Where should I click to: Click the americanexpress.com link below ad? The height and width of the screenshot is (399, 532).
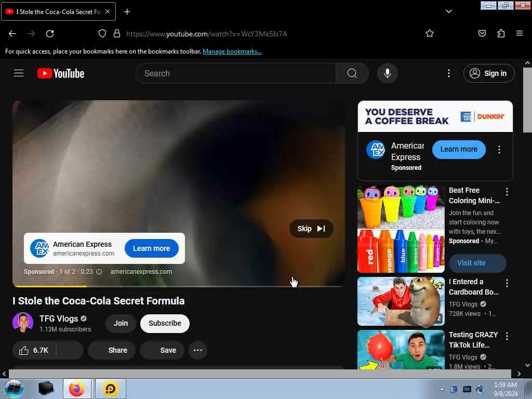coord(141,272)
